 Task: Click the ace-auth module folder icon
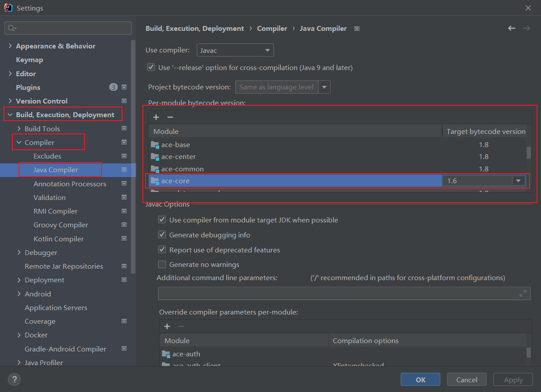click(x=166, y=354)
